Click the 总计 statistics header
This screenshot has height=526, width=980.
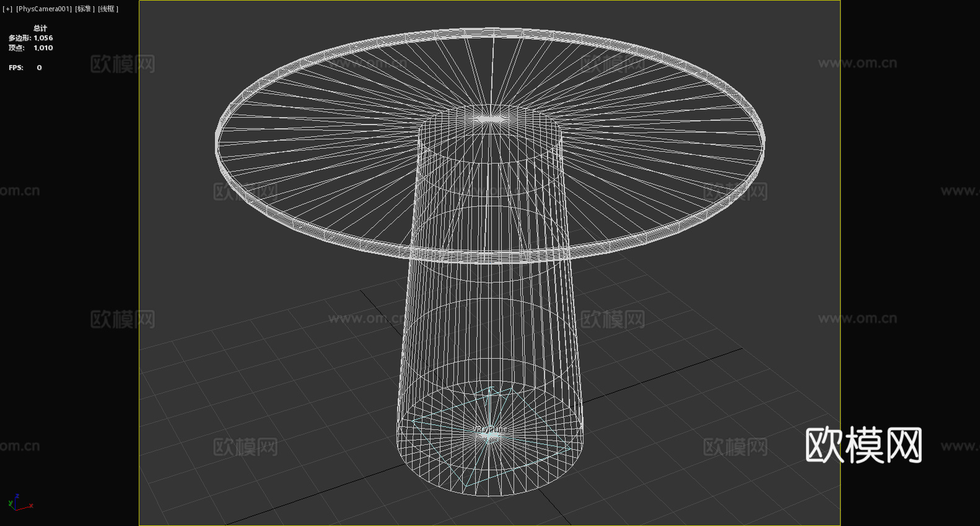[40, 28]
